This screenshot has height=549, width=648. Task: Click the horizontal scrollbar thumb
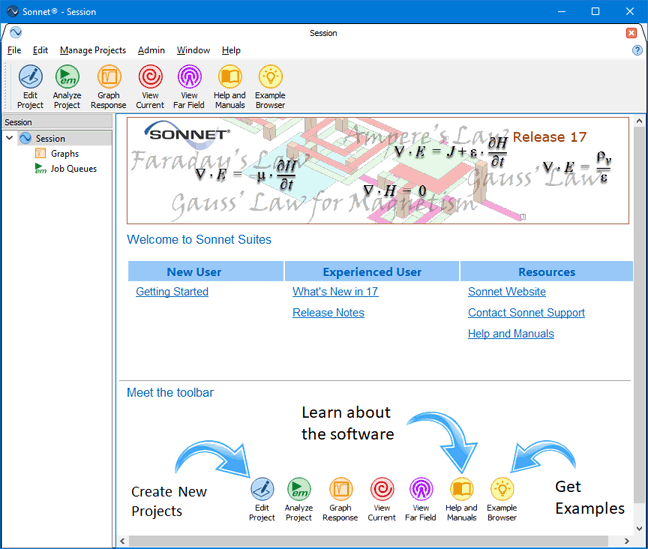pyautogui.click(x=368, y=541)
